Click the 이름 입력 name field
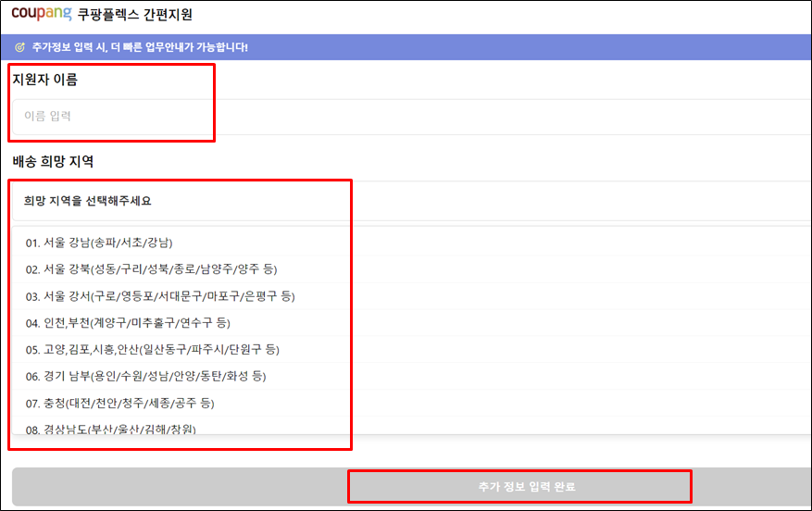812x511 pixels. click(412, 117)
